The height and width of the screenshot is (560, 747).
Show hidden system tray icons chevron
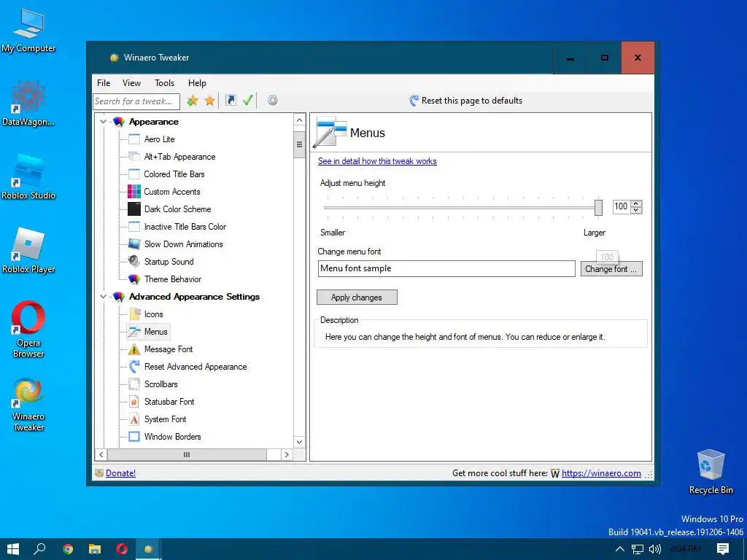pyautogui.click(x=620, y=549)
